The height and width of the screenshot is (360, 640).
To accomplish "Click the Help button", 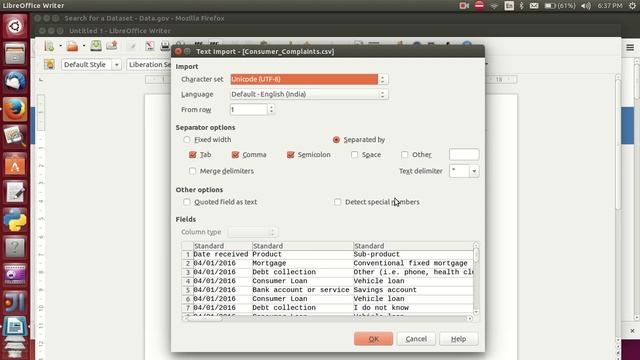I will 458,339.
